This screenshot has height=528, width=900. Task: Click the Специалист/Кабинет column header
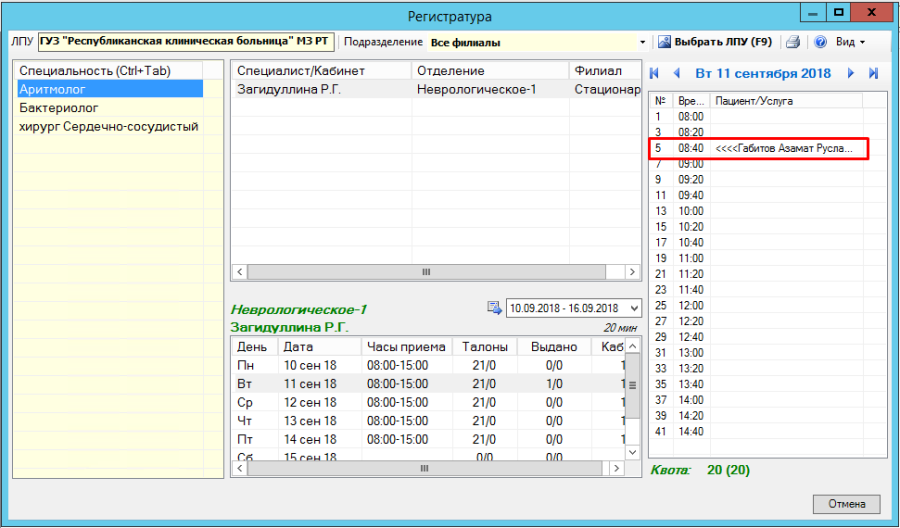point(322,71)
